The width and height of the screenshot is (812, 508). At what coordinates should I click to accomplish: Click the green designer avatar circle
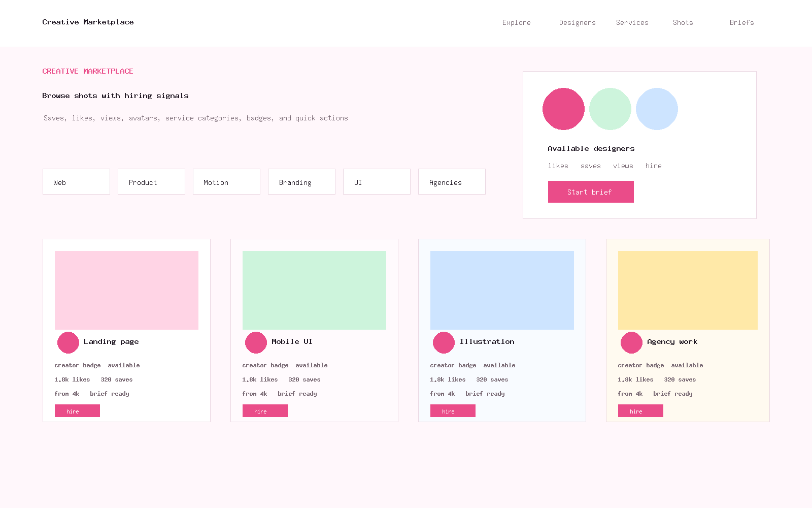click(x=610, y=109)
